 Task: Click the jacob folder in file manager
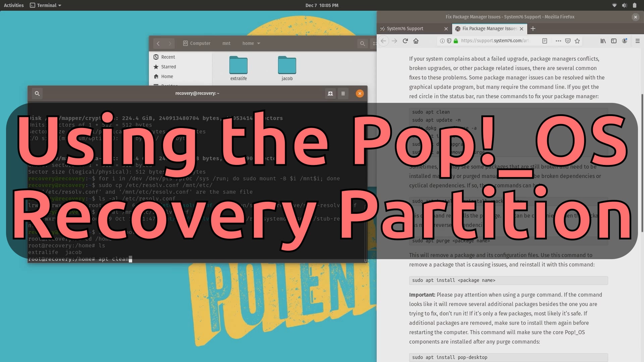pos(287,68)
